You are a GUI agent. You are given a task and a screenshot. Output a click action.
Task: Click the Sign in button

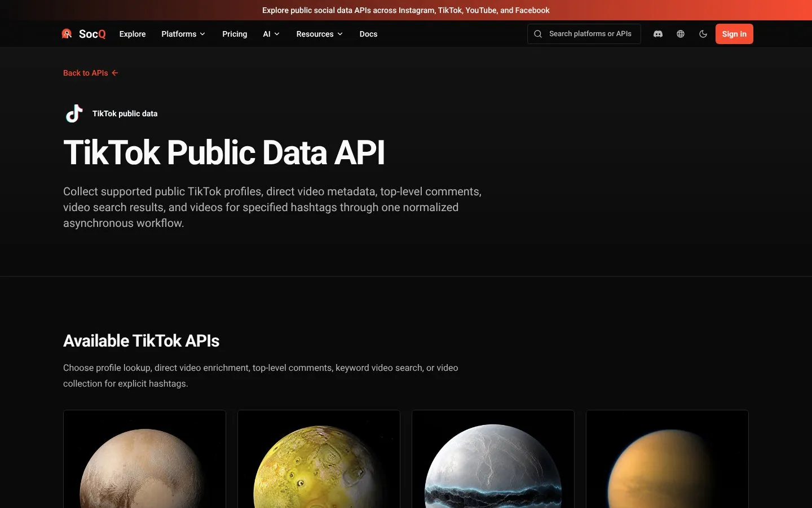[734, 34]
